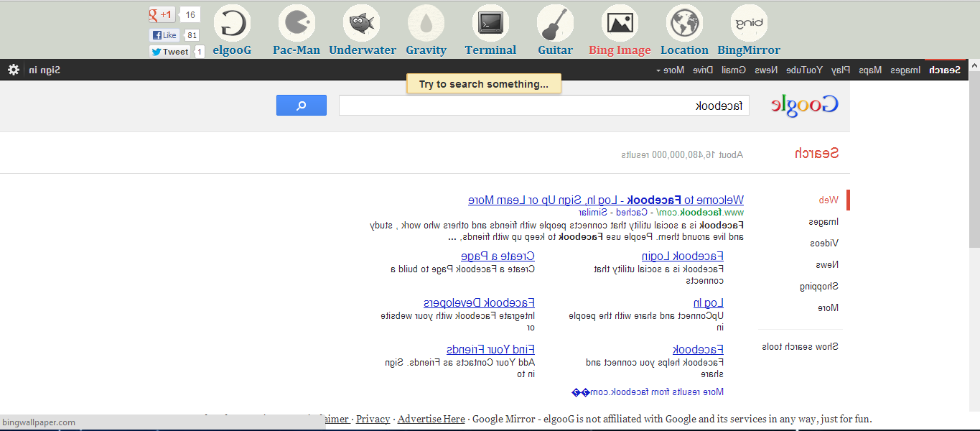Click the mirrored Google logo

coord(805,105)
